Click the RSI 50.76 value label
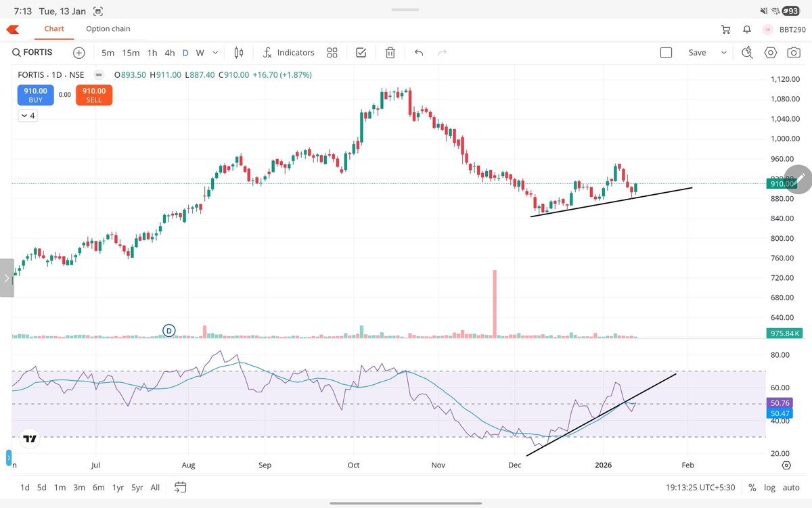Viewport: 812px width, 508px height. (780, 403)
